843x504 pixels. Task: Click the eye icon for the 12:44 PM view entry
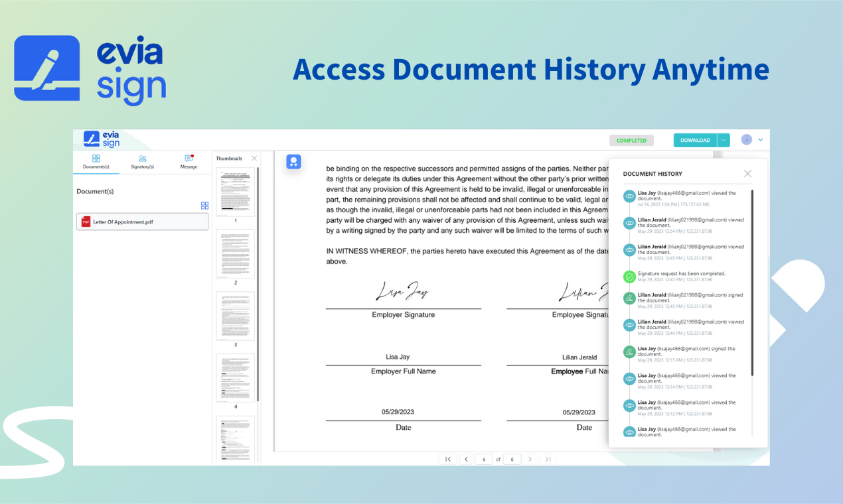coord(629,325)
